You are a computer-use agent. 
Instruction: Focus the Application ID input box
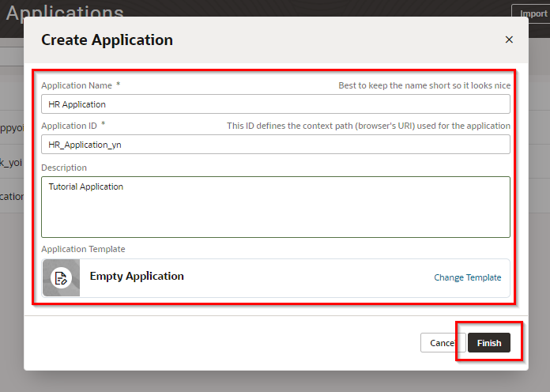coord(275,144)
